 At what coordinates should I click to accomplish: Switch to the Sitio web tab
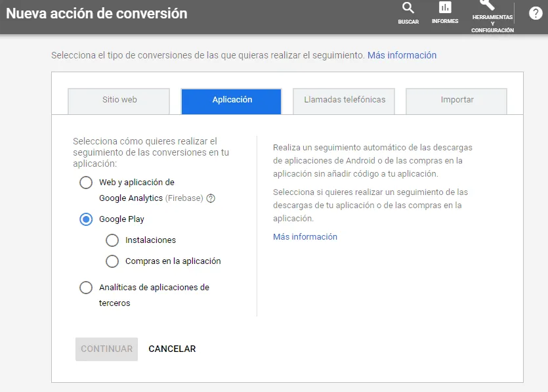(x=119, y=101)
